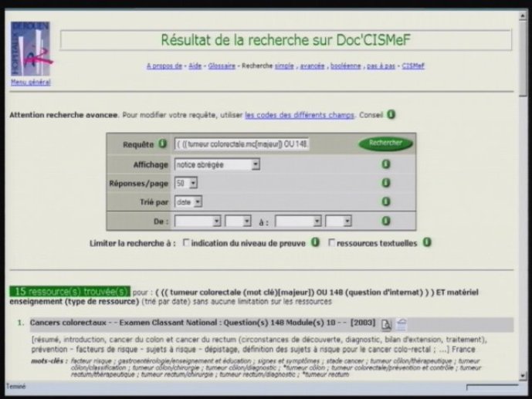The width and height of the screenshot is (532, 399).
Task: Open the Glossaire link
Action: tap(222, 66)
